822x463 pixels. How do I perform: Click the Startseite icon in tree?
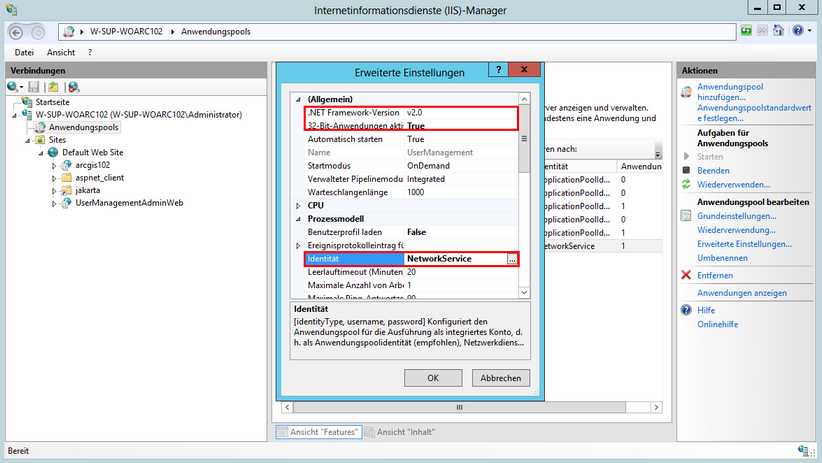tap(27, 102)
